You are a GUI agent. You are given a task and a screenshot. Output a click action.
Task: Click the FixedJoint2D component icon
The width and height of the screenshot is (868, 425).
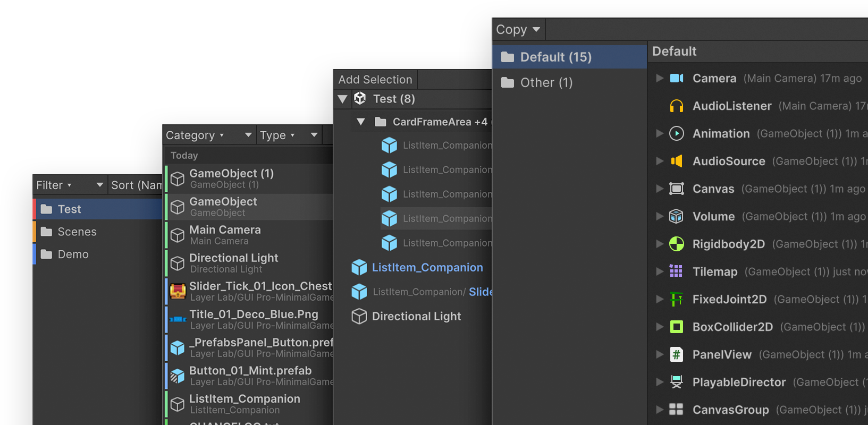676,299
